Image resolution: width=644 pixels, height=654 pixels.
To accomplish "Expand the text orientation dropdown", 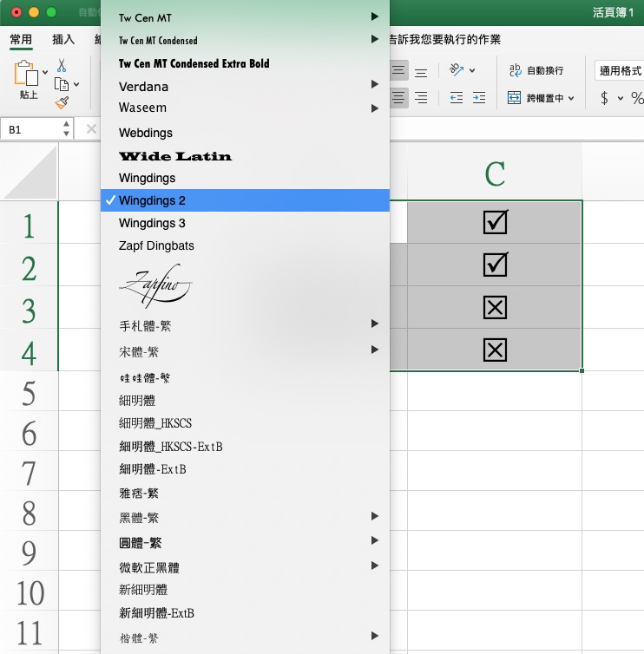I will click(472, 70).
